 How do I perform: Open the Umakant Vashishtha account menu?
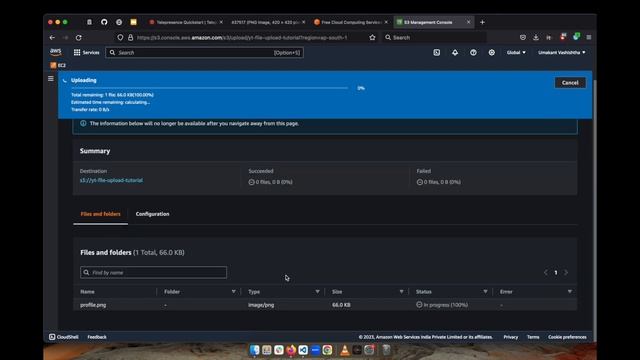tap(562, 53)
